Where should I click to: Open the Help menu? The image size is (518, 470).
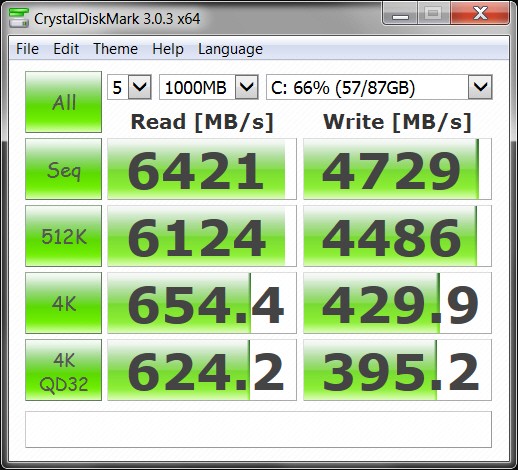tap(168, 49)
